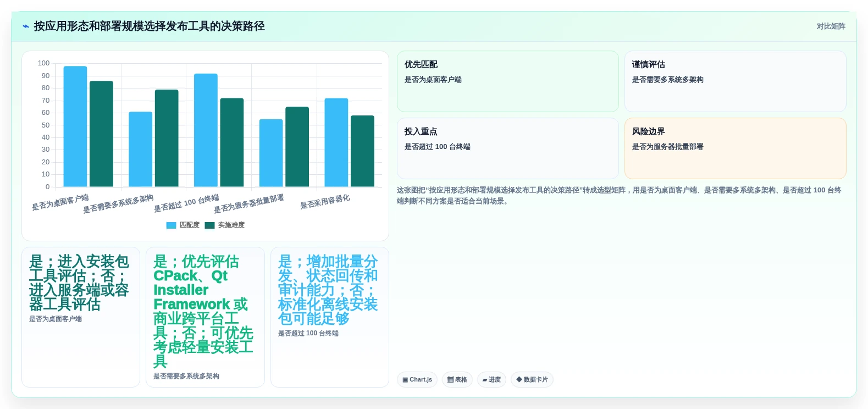Click the 是否超过 100 台终端 axis label
The height and width of the screenshot is (409, 868).
click(186, 203)
